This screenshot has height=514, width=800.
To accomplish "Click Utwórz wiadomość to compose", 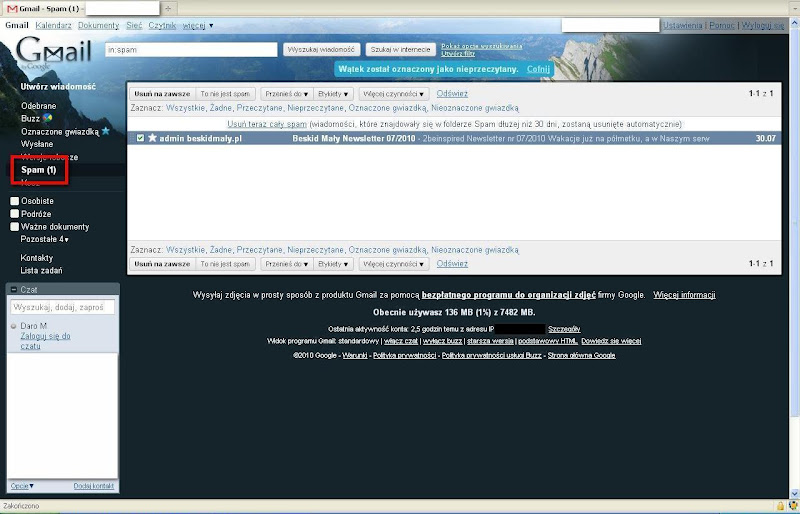I will [58, 86].
